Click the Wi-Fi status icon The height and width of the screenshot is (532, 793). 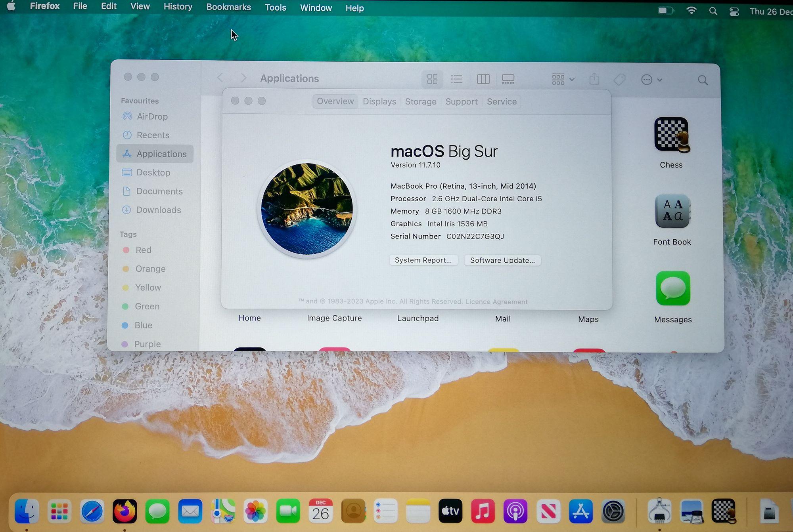[x=691, y=11]
